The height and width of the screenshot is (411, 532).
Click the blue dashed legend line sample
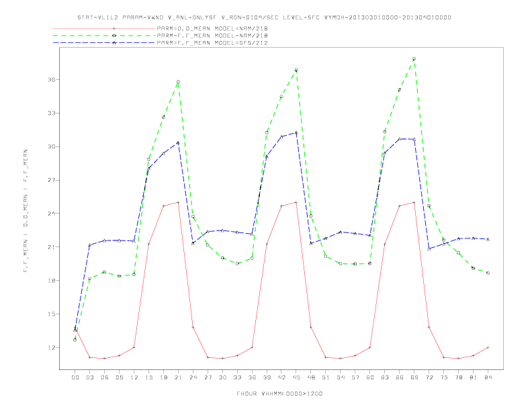coord(104,43)
